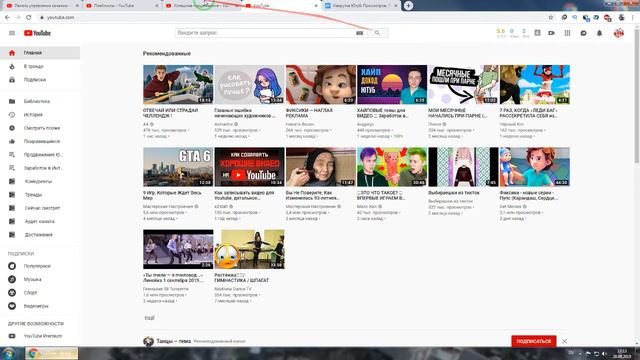Open the account avatar menu
Screen dimensions: 640x360
(x=619, y=33)
